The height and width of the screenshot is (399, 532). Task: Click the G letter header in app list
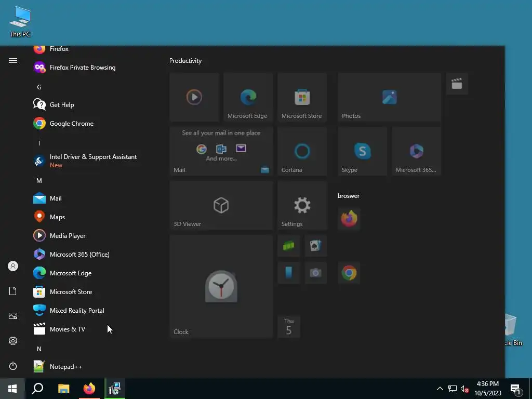39,87
